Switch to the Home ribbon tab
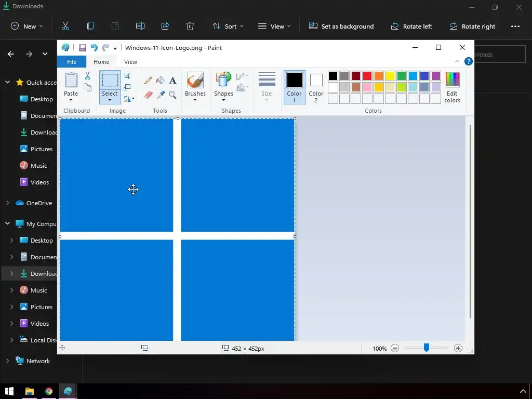The width and height of the screenshot is (532, 399). point(101,62)
